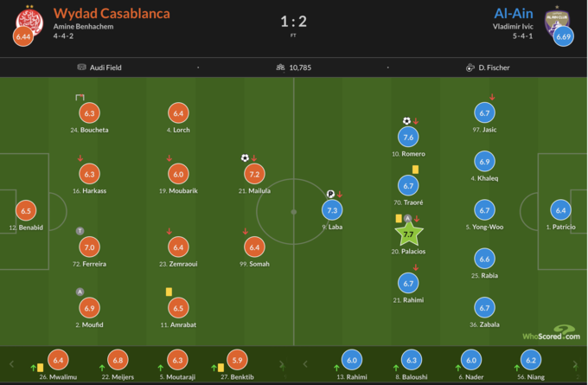Click Romero's 7.6 rating bubble
Screen dimensions: 588x385
(x=408, y=137)
